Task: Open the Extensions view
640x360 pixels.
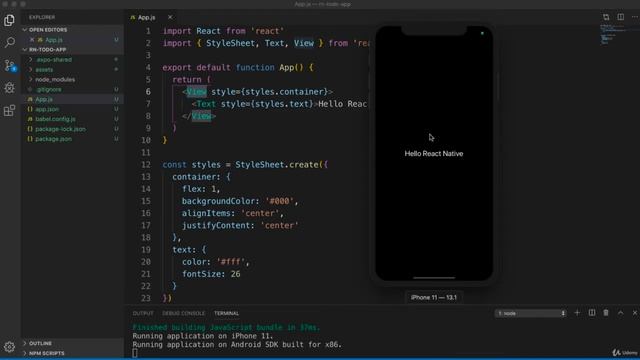Action: [9, 110]
